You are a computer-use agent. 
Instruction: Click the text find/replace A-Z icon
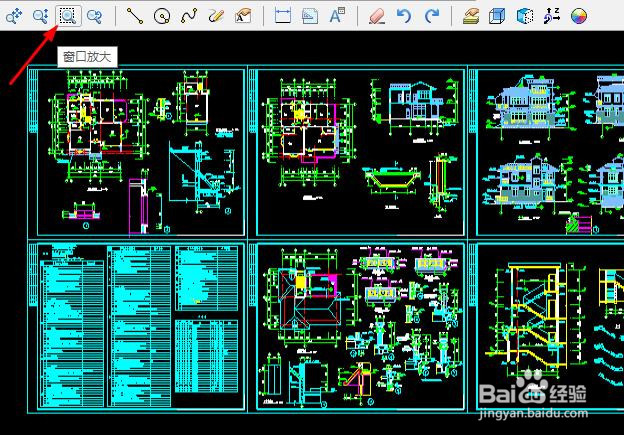[552, 16]
